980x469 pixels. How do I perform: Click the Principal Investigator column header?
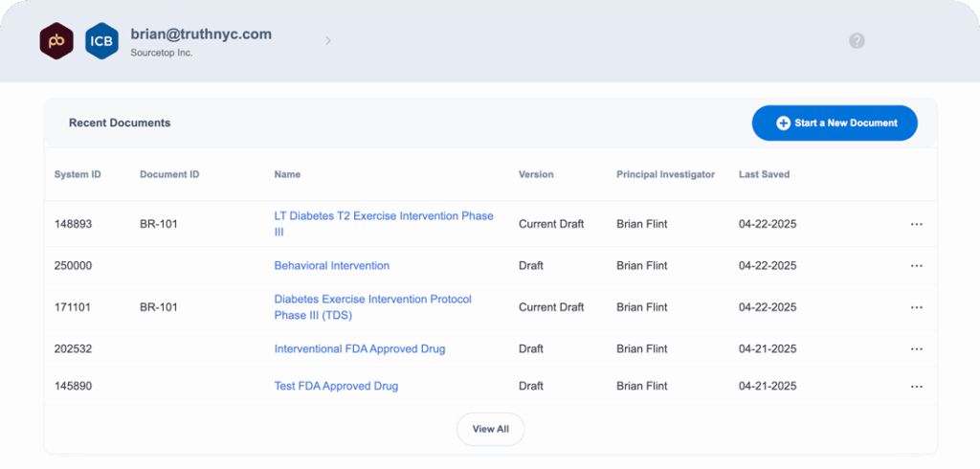[x=666, y=174]
